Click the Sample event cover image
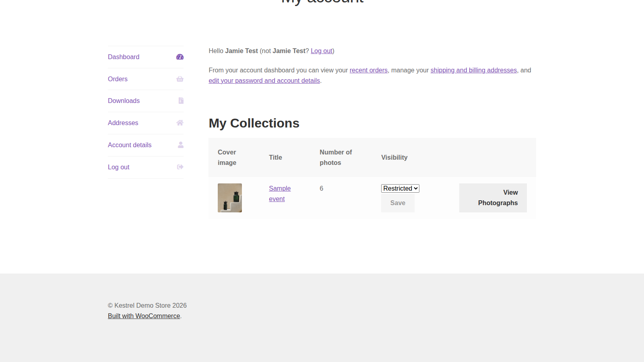This screenshot has height=362, width=644. click(230, 198)
